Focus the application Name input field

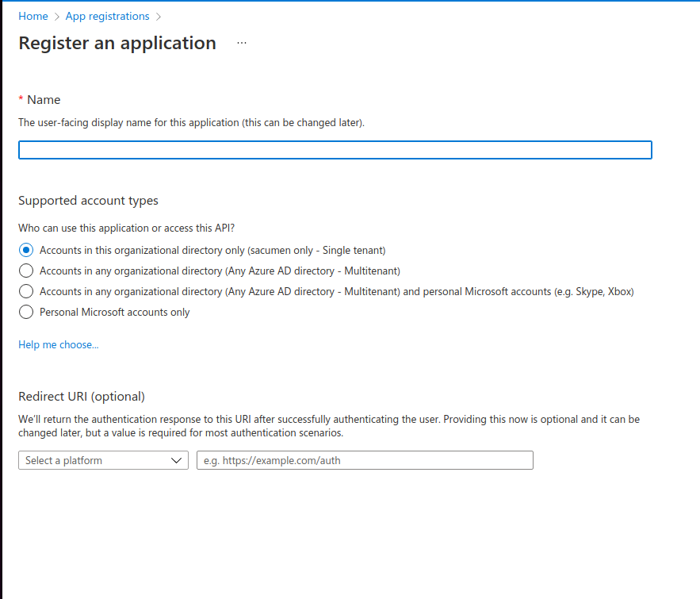(x=335, y=150)
